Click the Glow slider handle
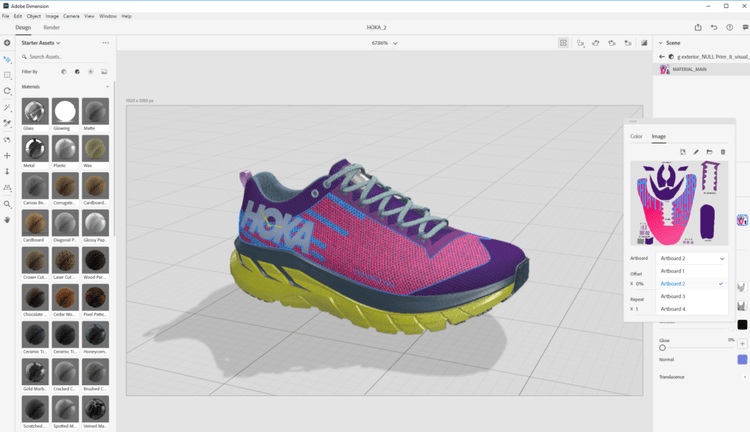 tap(662, 348)
